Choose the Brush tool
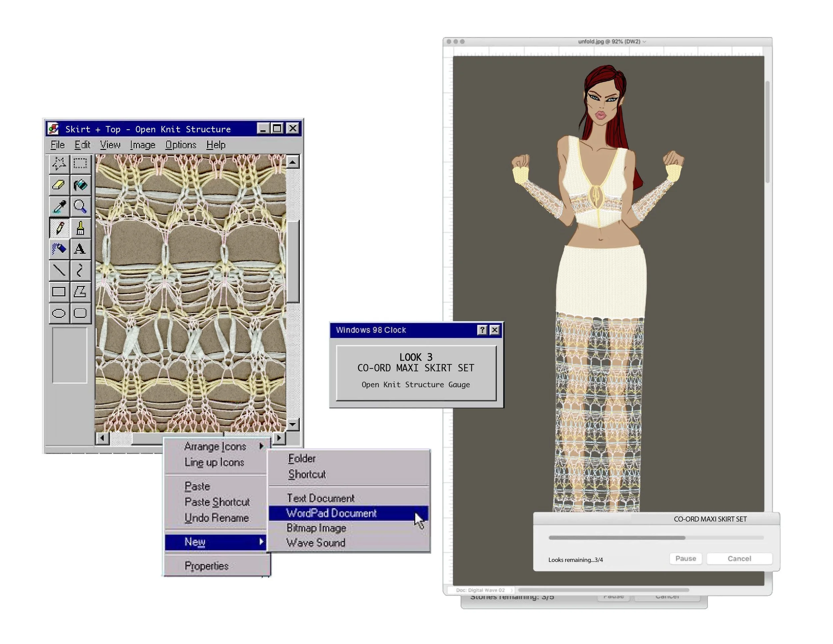 click(x=80, y=228)
